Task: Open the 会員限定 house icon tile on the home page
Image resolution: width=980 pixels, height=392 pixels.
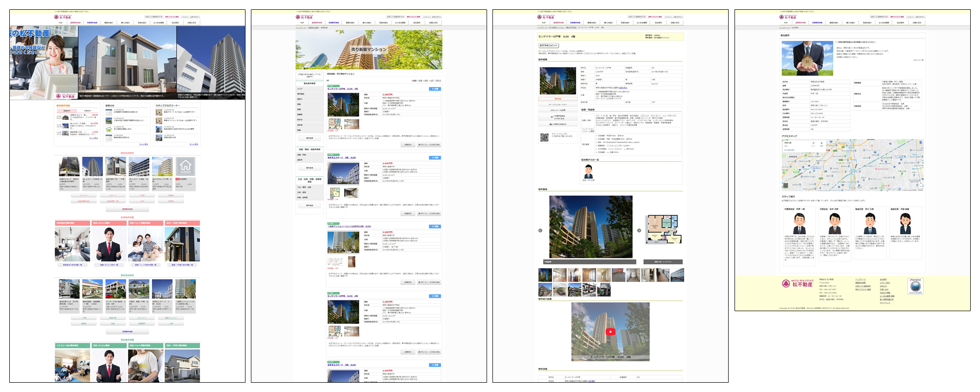Action: click(186, 166)
